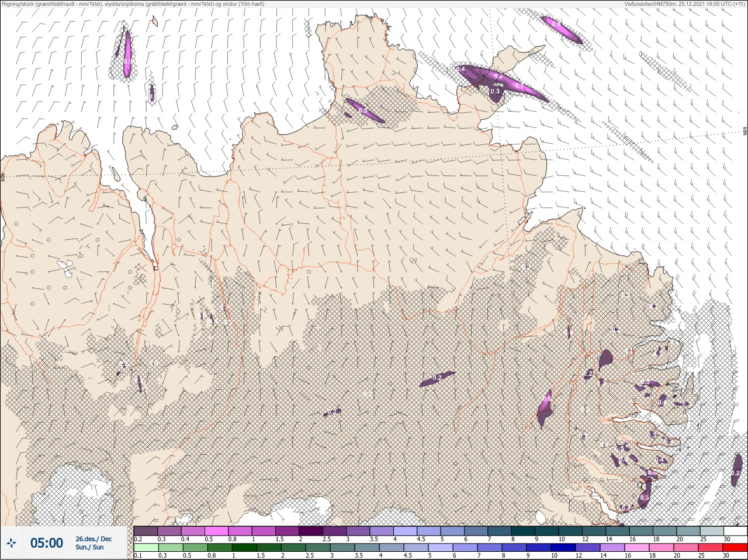Pick the light lavender 4 swatch in upper legend
The width and height of the screenshot is (748, 560).
[x=405, y=531]
